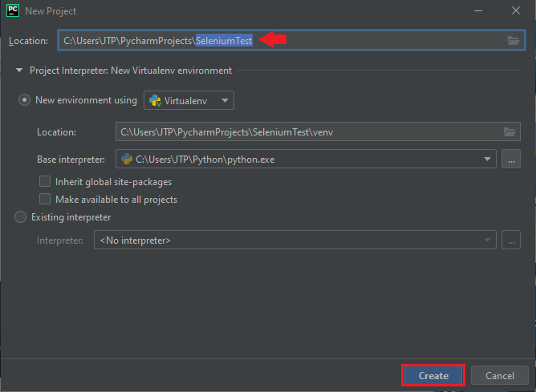
Task: Click the Make available to all projects label
Action: pyautogui.click(x=116, y=200)
